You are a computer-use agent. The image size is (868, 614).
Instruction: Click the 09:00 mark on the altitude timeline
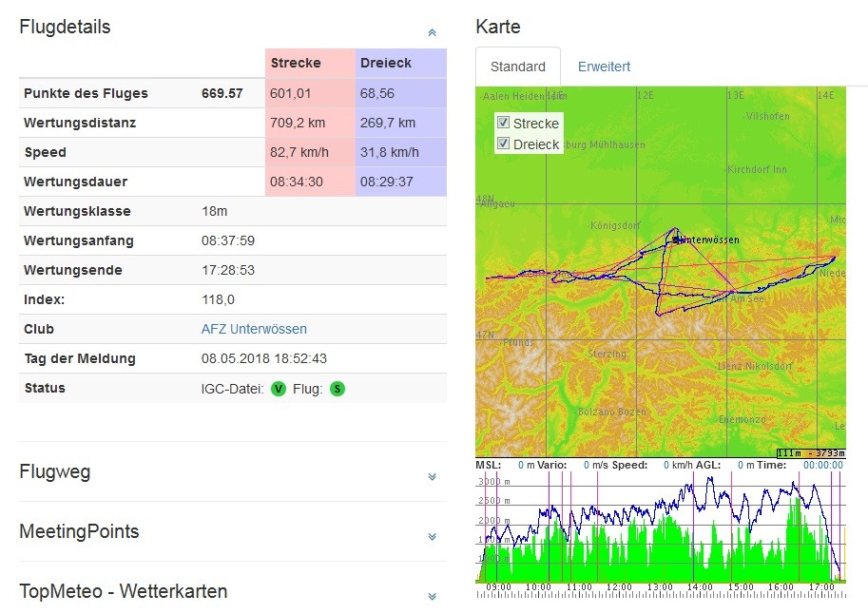(498, 587)
